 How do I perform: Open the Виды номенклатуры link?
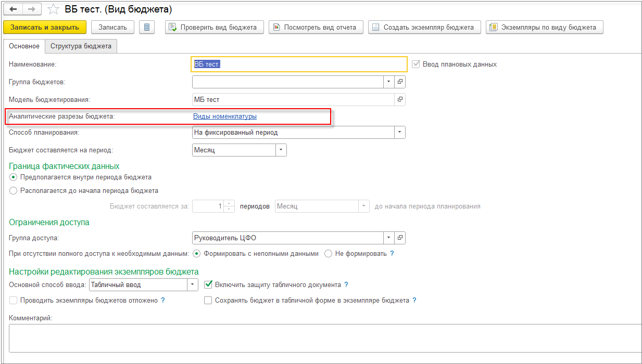225,116
